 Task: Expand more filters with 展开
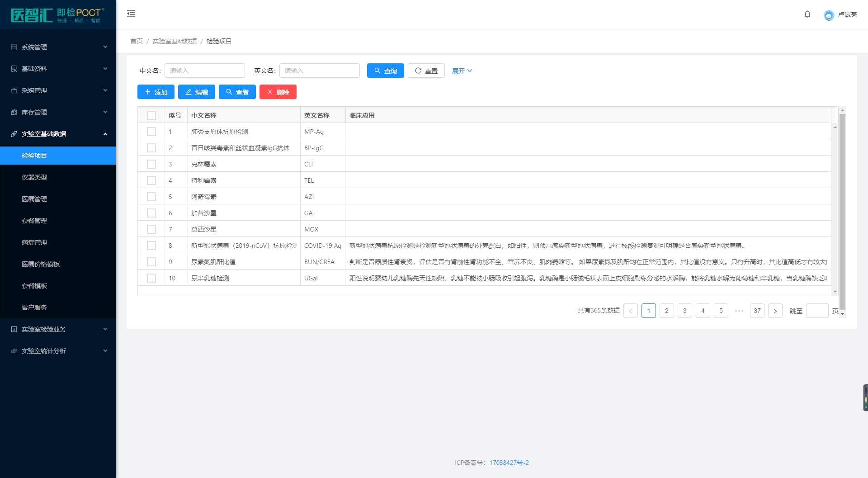coord(462,71)
